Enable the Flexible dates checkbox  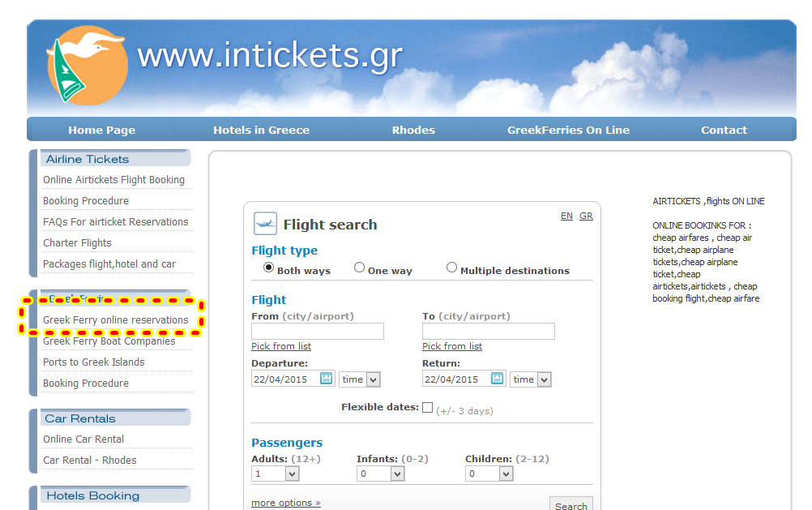point(427,407)
